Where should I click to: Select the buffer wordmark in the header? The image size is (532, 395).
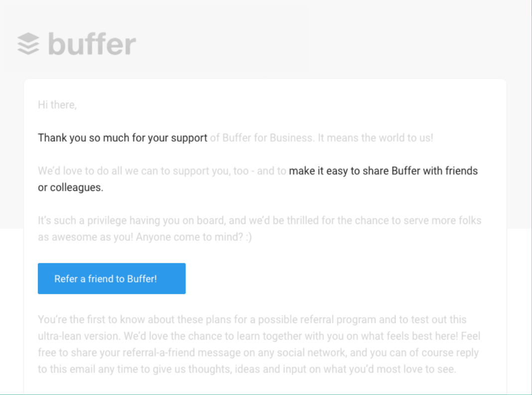(91, 44)
